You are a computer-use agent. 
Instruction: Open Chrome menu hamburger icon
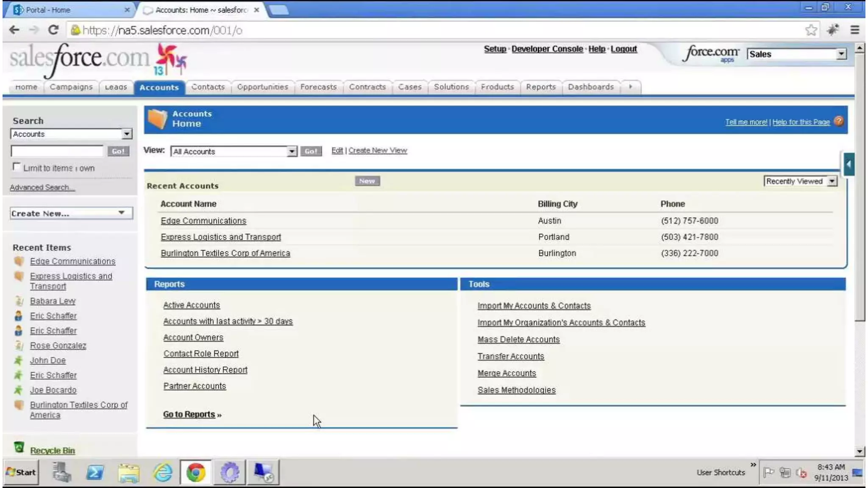[854, 30]
